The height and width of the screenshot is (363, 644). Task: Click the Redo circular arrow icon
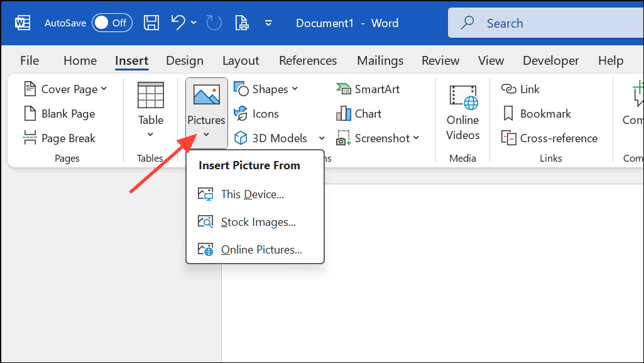click(214, 23)
